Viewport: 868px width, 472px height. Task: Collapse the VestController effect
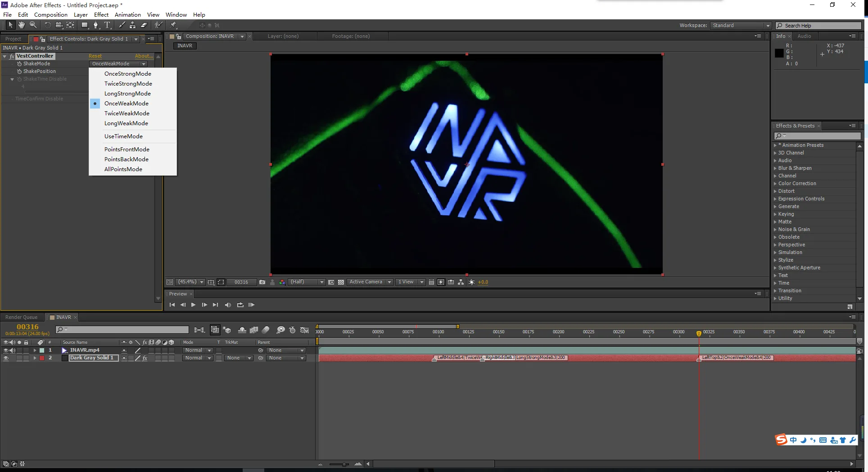[x=5, y=56]
